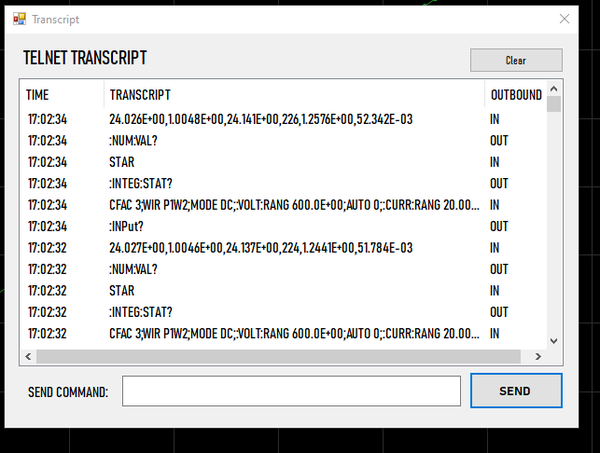Sort by the TIME column header
The height and width of the screenshot is (453, 600).
pos(64,95)
